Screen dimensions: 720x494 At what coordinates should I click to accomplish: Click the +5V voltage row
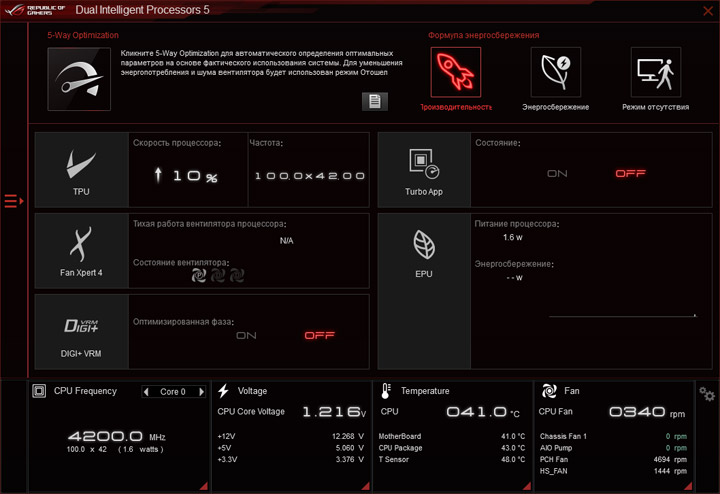point(291,448)
